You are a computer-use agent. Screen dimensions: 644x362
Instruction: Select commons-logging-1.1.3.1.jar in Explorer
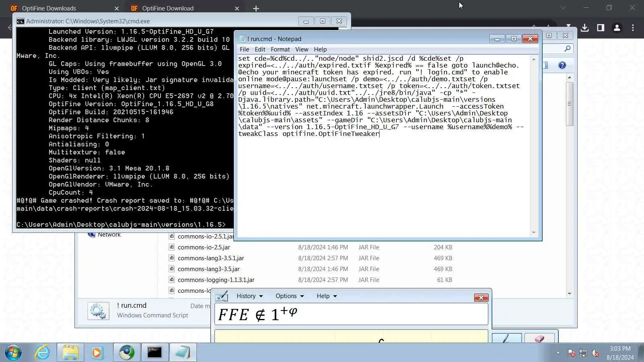pos(216,280)
